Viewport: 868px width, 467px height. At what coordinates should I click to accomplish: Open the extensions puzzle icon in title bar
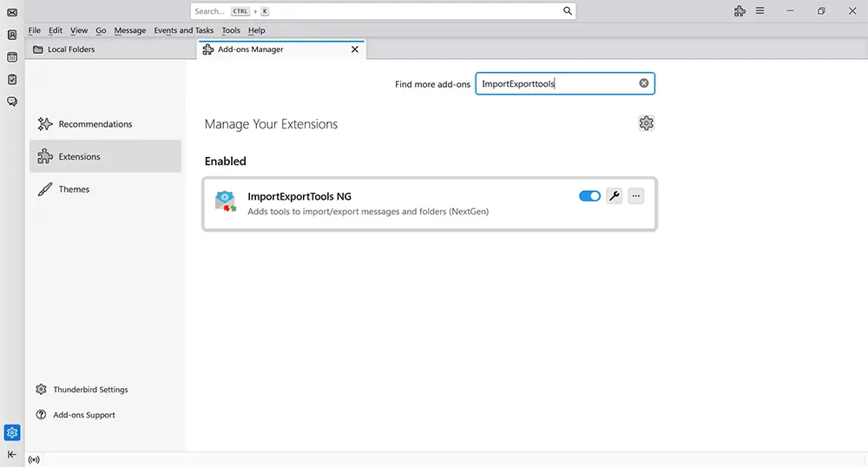click(740, 11)
